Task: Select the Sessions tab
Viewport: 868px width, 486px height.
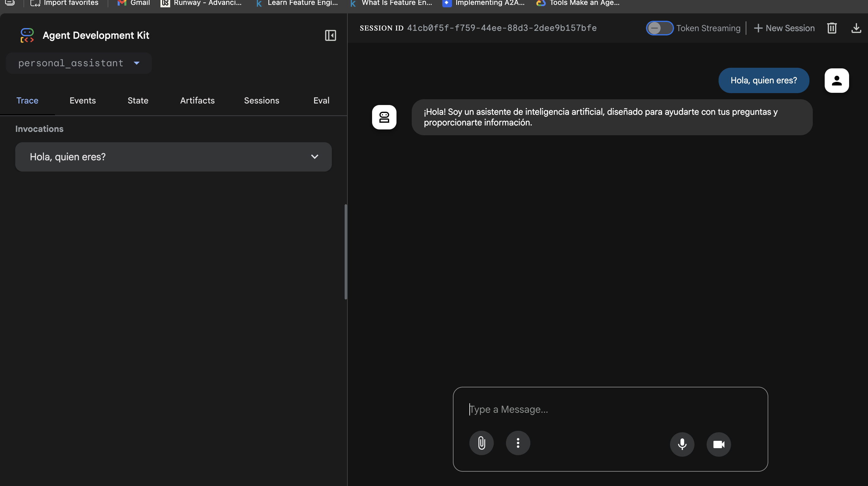Action: pos(261,100)
